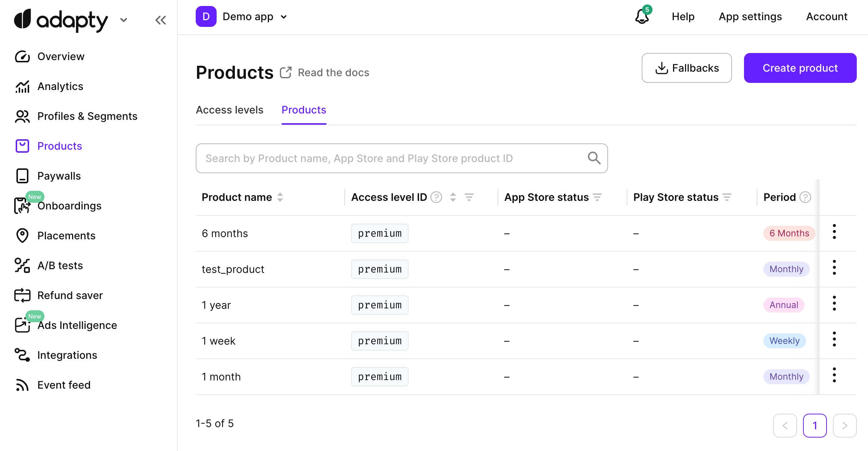The width and height of the screenshot is (868, 451).
Task: Select the Analytics sidebar icon
Action: coord(22,86)
